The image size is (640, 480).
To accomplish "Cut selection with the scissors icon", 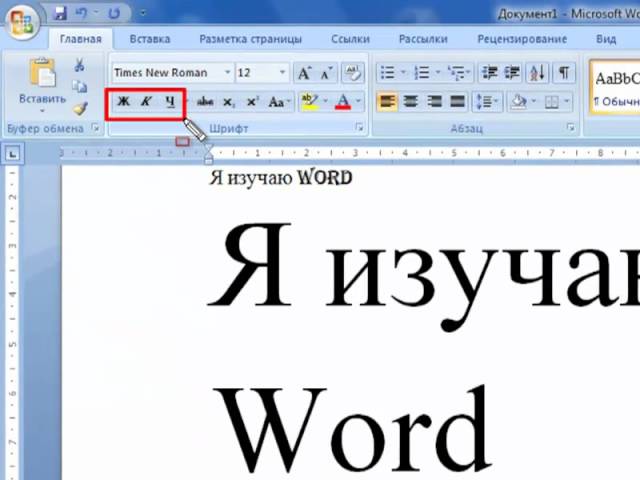I will [x=80, y=65].
